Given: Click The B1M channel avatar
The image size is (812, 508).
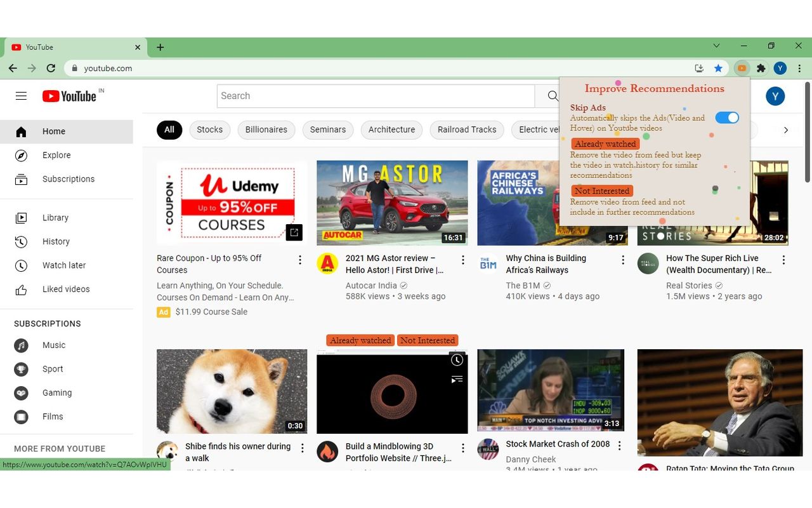Looking at the screenshot, I should (488, 264).
